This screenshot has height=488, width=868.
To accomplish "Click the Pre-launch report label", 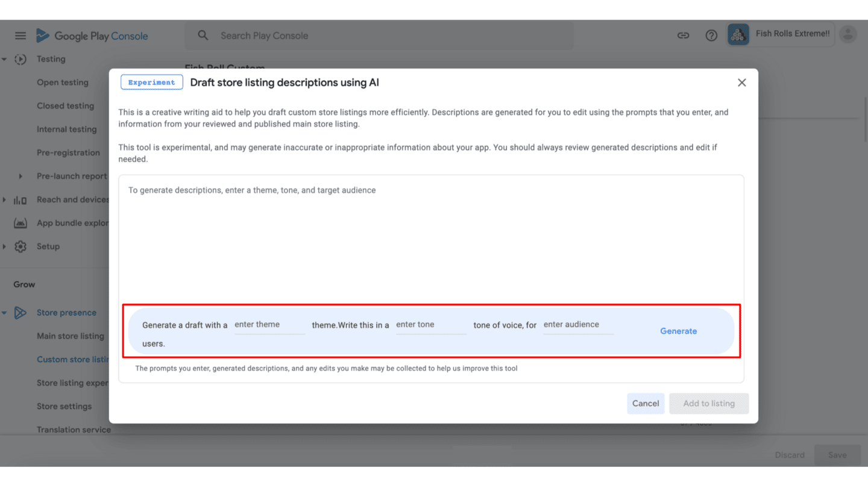I will point(72,177).
